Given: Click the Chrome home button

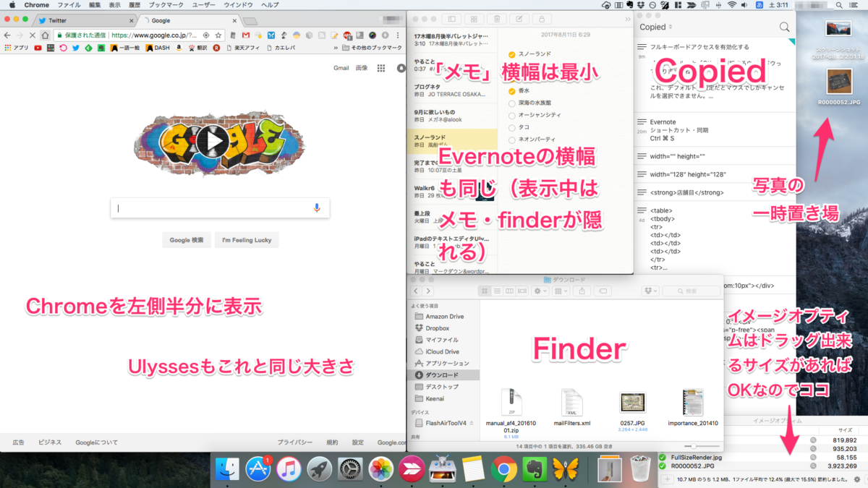Looking at the screenshot, I should click(45, 35).
